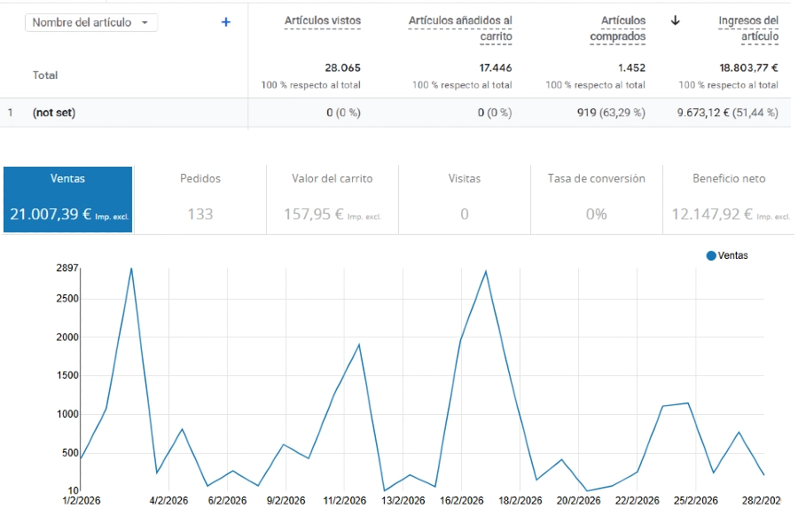Click the blue Ventas legend dot

[x=709, y=255]
